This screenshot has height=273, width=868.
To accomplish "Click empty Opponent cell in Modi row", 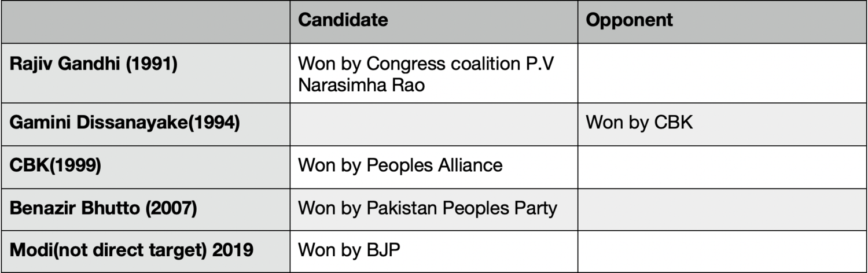I will (722, 251).
